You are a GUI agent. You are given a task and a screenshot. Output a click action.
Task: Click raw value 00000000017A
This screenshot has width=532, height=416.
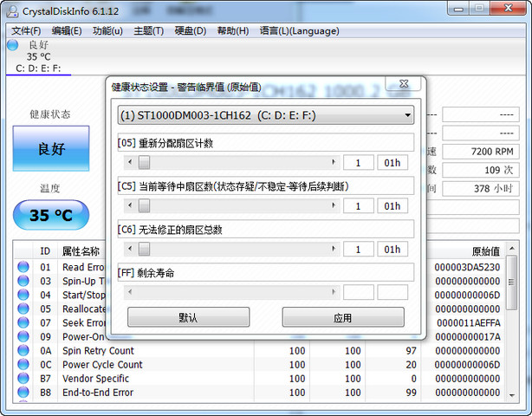(x=468, y=336)
